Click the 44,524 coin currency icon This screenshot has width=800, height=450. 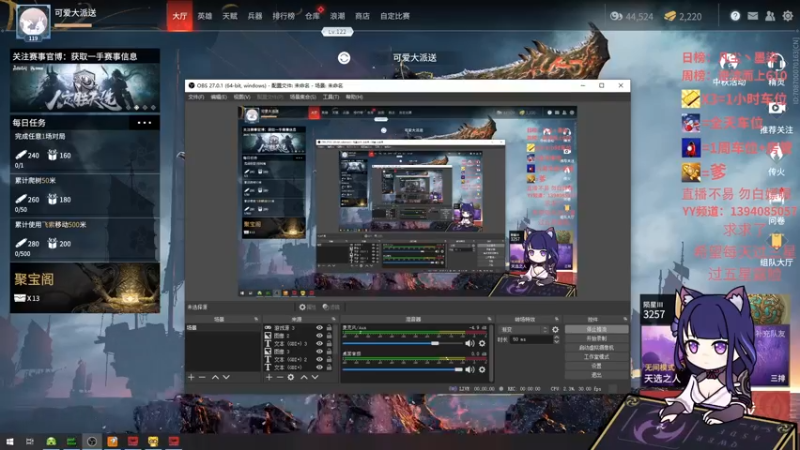(x=616, y=16)
